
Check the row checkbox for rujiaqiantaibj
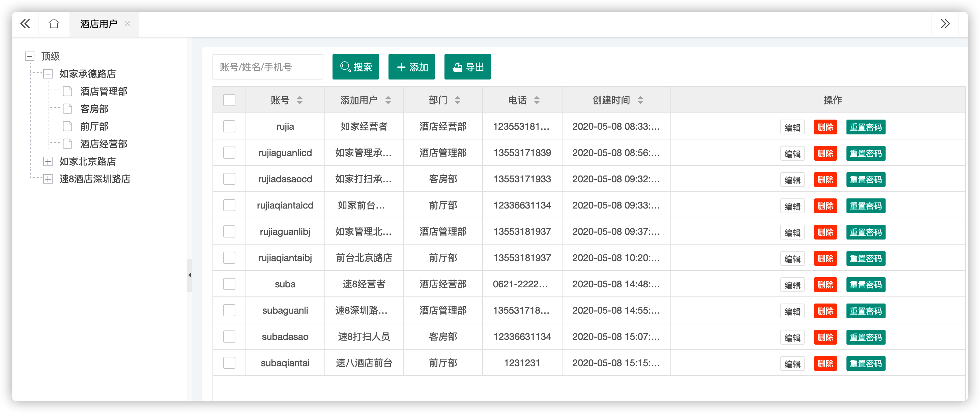coord(229,258)
